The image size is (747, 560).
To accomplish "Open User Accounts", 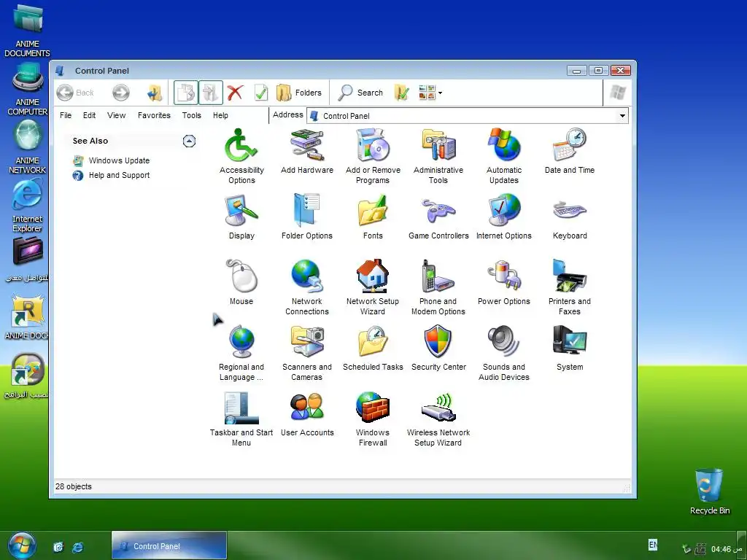I will click(x=307, y=414).
